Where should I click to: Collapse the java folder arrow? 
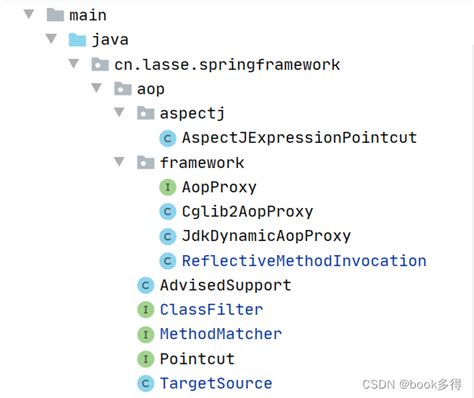pyautogui.click(x=51, y=39)
